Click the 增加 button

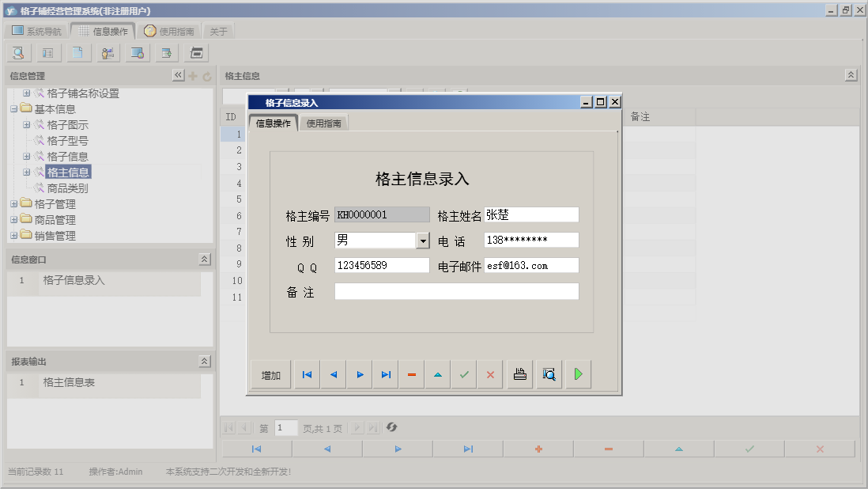[x=271, y=375]
